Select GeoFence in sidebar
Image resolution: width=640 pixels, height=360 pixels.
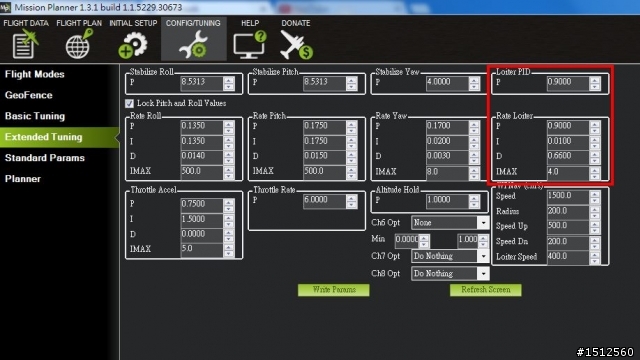[29, 95]
